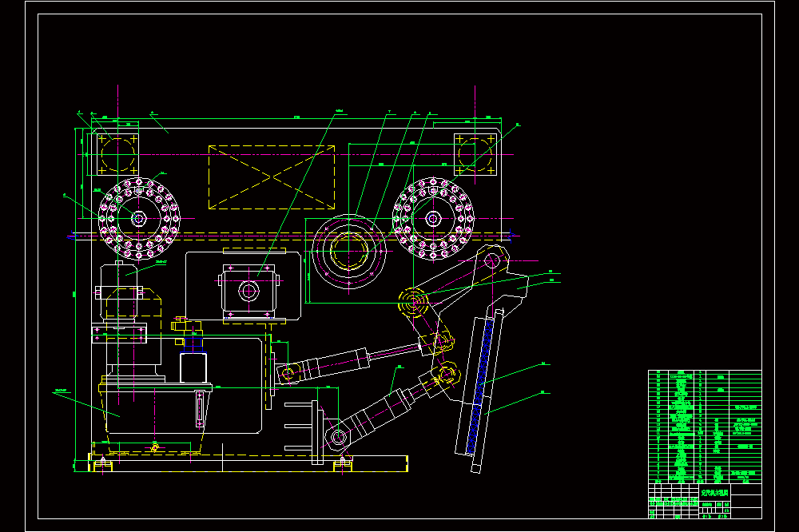Select the yellow base plate along the bottom
Screen dimensions: 799x532
coord(248,463)
